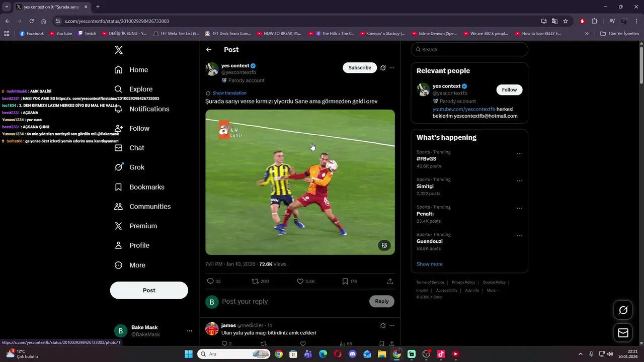Viewport: 644px width, 362px height.
Task: Open a new browser tab
Action: coord(98,7)
